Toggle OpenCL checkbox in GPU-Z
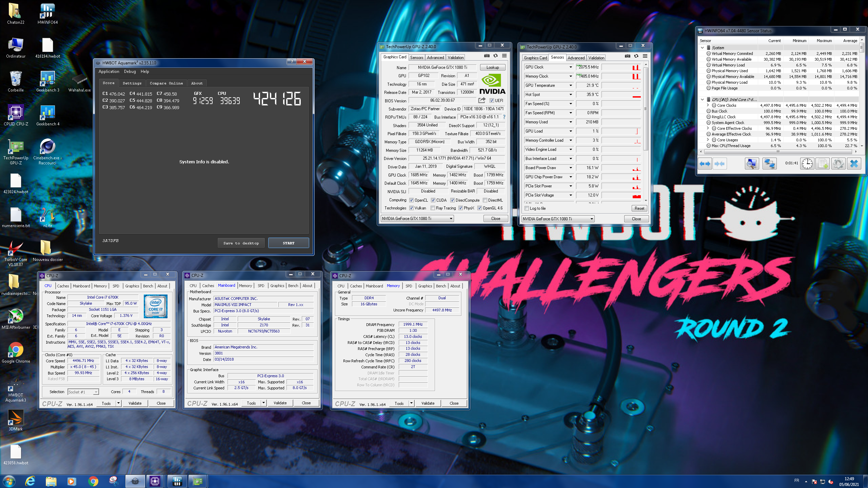Screen dimensions: 868x488 411,200
